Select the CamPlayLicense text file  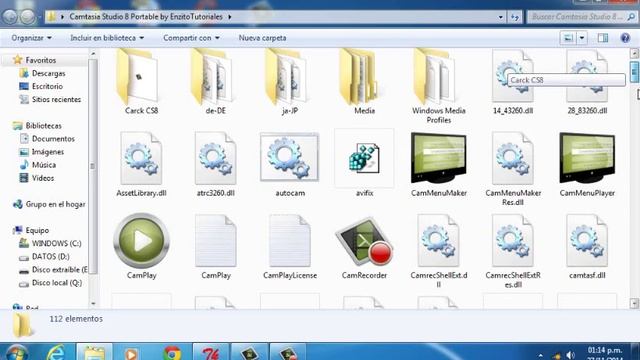pyautogui.click(x=290, y=246)
